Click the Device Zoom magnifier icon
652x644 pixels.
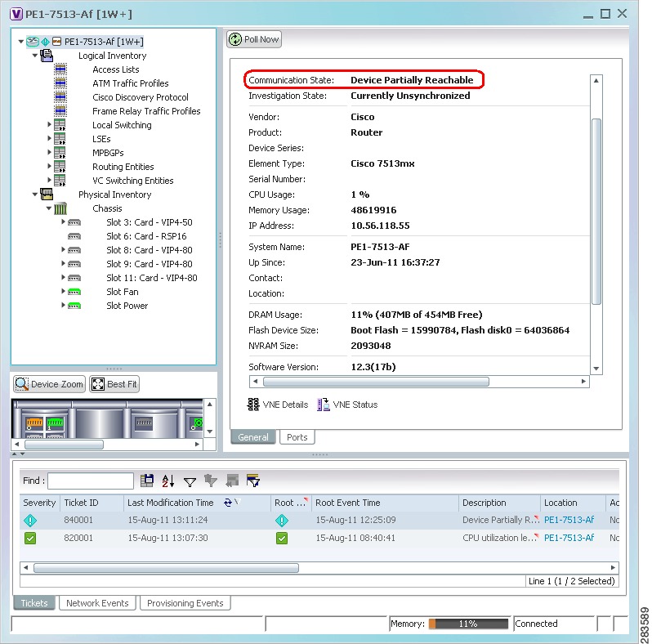(21, 384)
